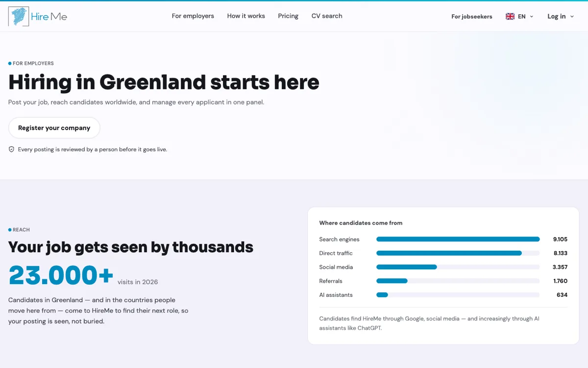588x368 pixels.
Task: Click the "Candidates in Greenland" paragraph
Action: click(98, 311)
